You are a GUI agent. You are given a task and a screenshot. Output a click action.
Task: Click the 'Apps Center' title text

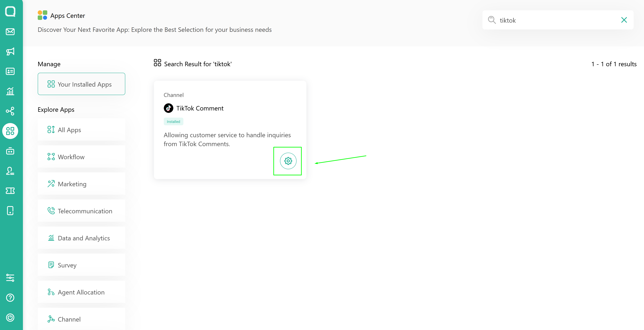click(68, 16)
